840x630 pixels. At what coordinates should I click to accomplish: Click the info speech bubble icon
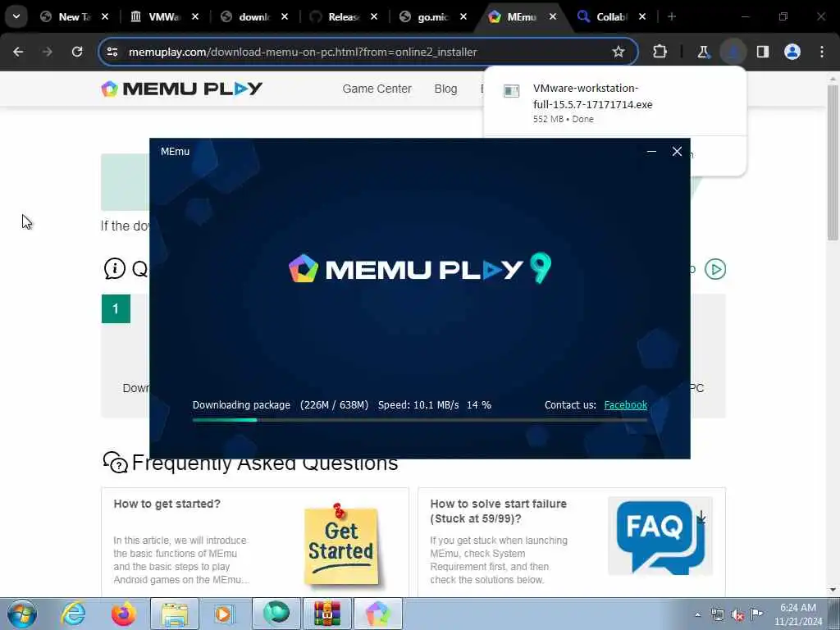point(115,268)
